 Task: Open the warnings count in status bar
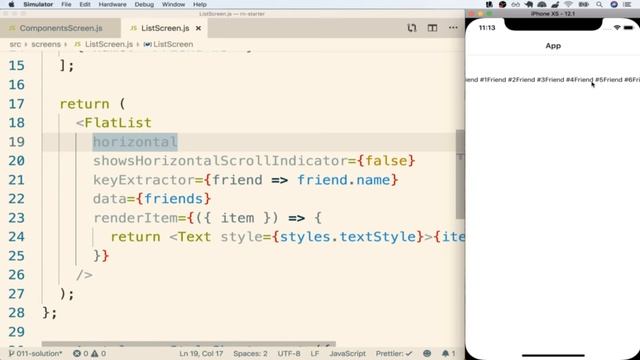coord(99,353)
